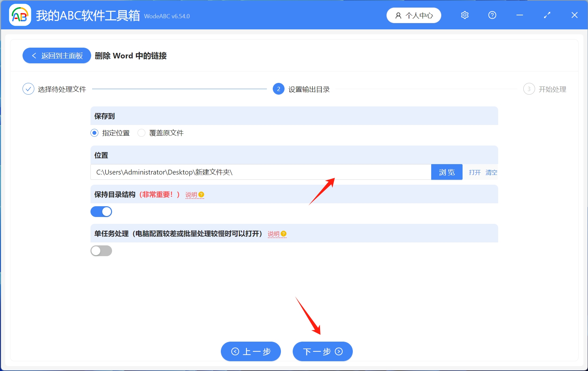Click the back chevron in 返回到主面板
Screen dimensions: 588x371
click(x=34, y=55)
